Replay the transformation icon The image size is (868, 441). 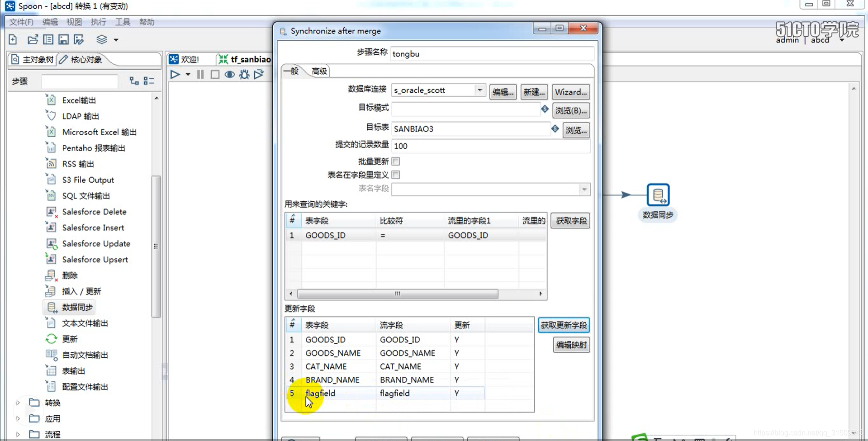pyautogui.click(x=259, y=75)
